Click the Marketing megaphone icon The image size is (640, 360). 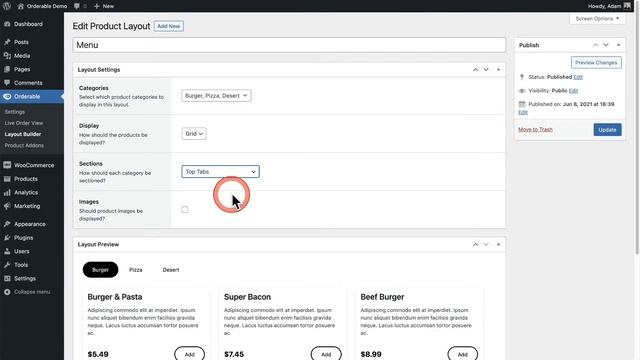pos(7,206)
